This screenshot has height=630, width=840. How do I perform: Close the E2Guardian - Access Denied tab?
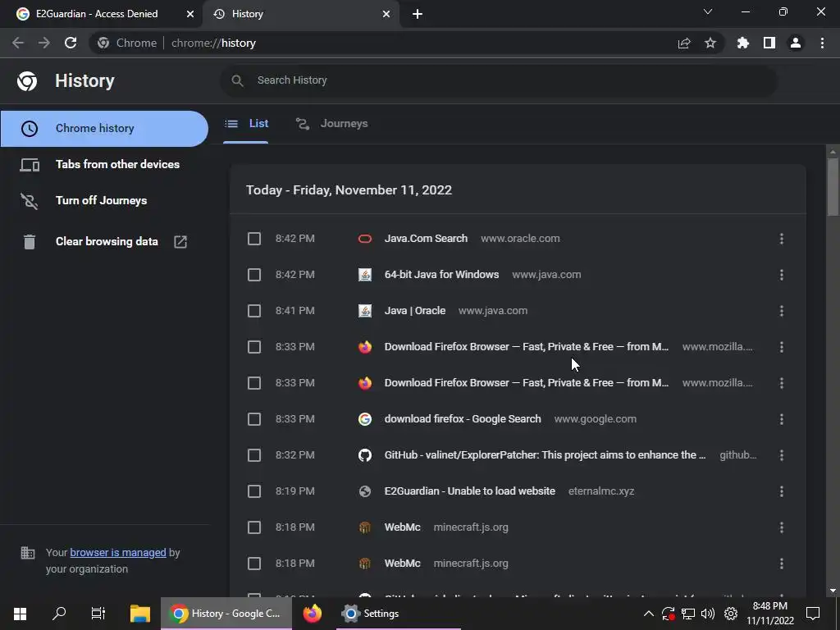click(x=190, y=14)
